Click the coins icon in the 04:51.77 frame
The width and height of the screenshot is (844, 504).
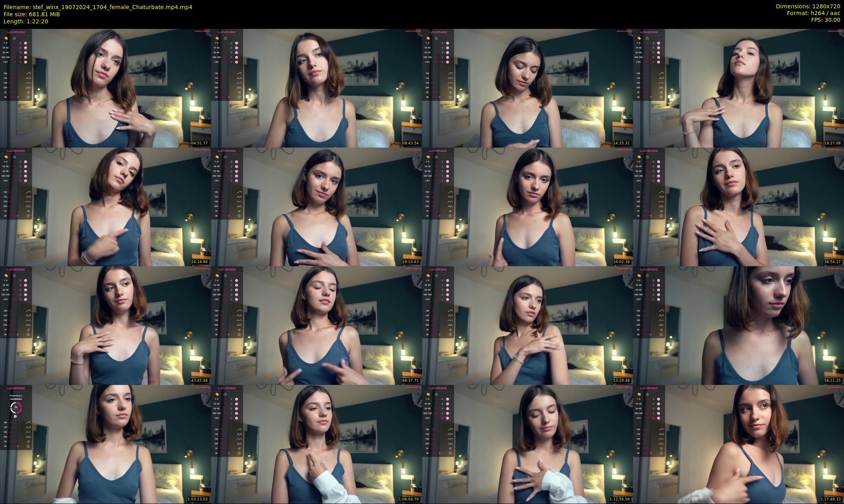(6, 38)
